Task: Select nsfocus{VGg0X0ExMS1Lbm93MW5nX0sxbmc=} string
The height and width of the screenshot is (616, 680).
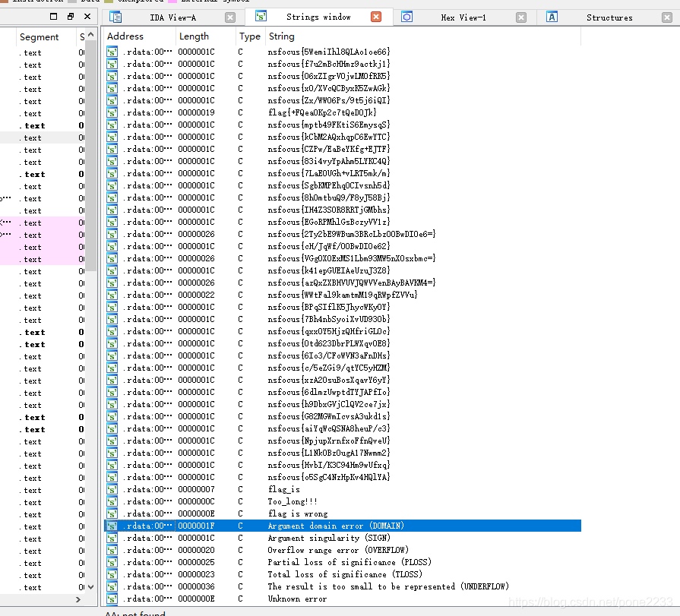Action: click(x=351, y=258)
